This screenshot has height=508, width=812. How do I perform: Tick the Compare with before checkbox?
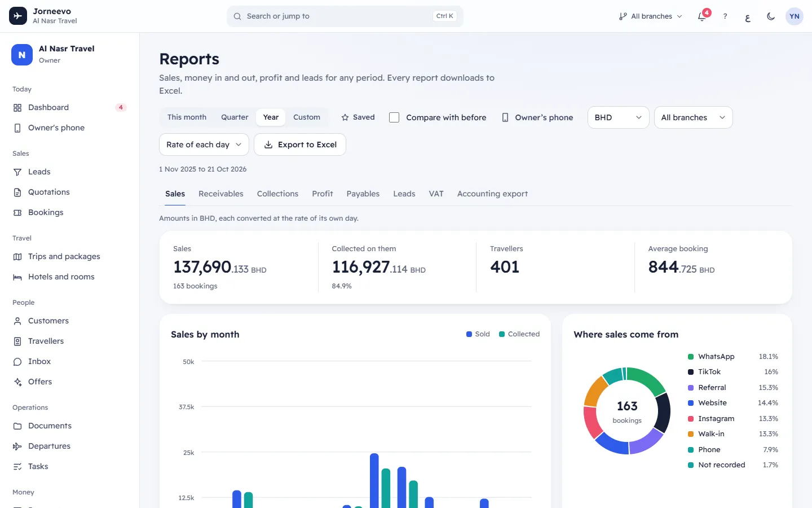coord(394,117)
